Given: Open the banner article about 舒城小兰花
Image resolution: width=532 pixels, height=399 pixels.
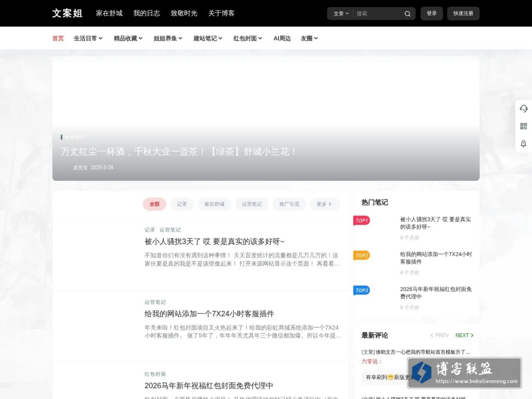Looking at the screenshot, I should (178, 152).
